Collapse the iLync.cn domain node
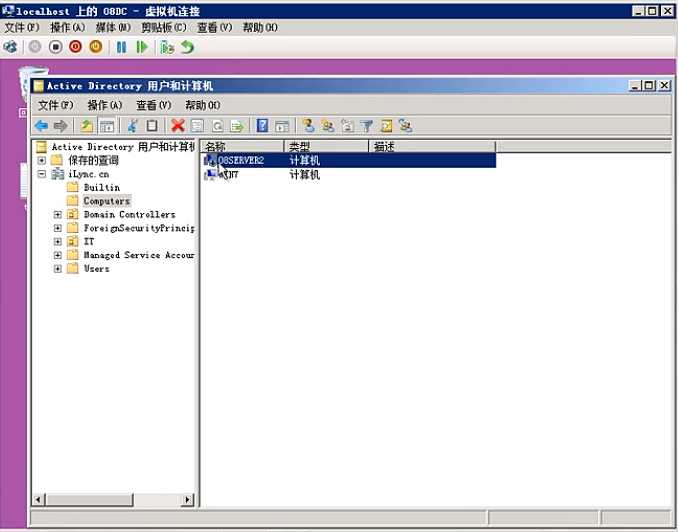 coord(42,174)
